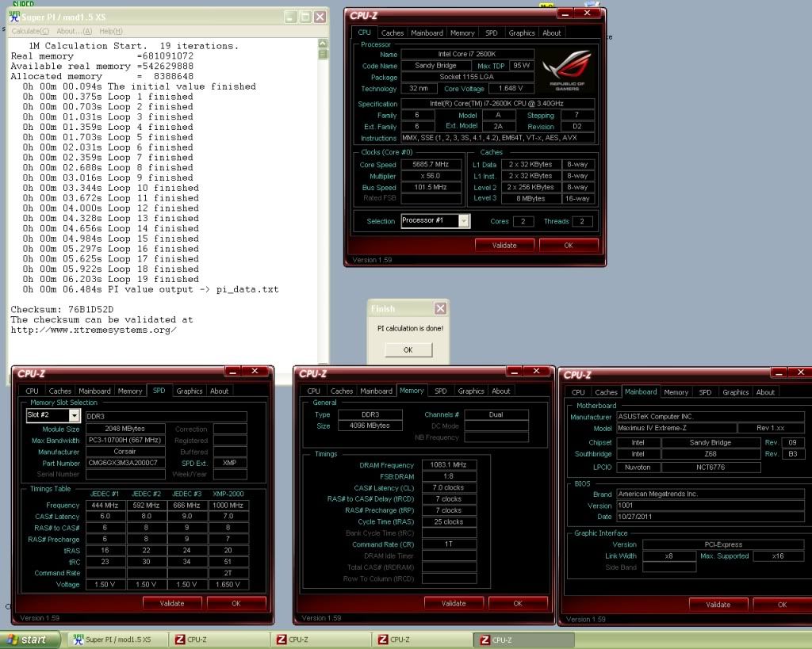Click OK in the Mainboard CPU-Z window

(781, 604)
